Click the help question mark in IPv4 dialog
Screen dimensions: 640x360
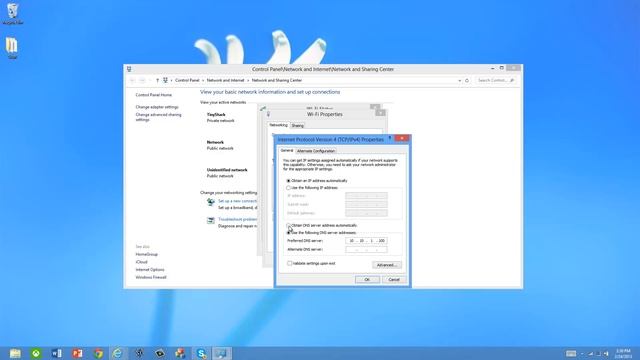390,138
